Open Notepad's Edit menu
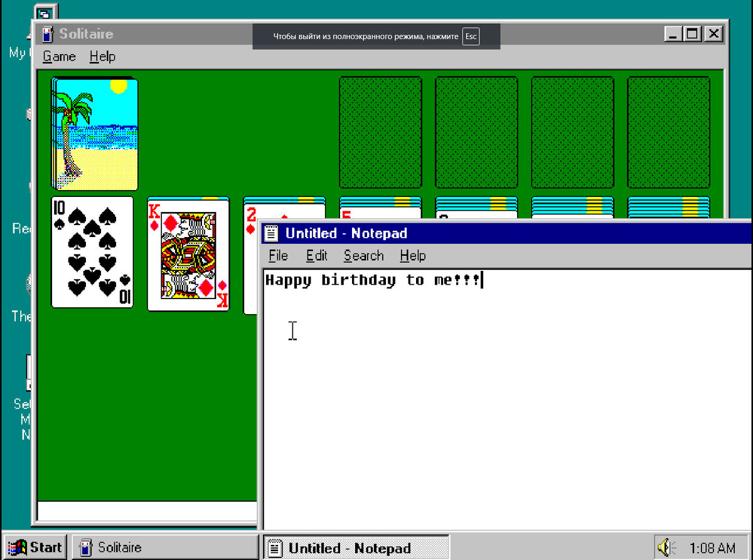This screenshot has height=560, width=753. (x=317, y=255)
